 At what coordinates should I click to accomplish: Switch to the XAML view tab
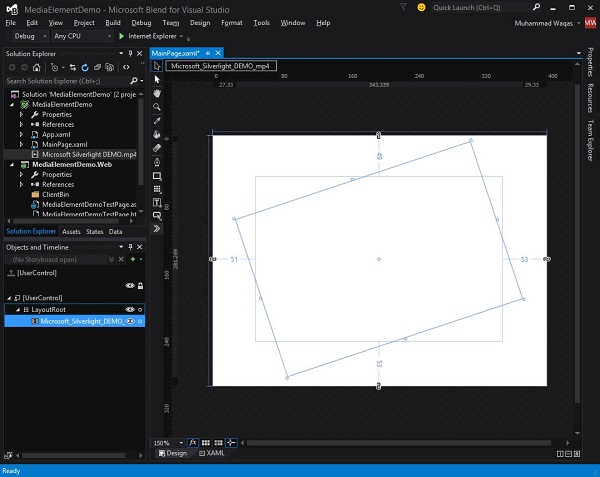click(x=209, y=453)
